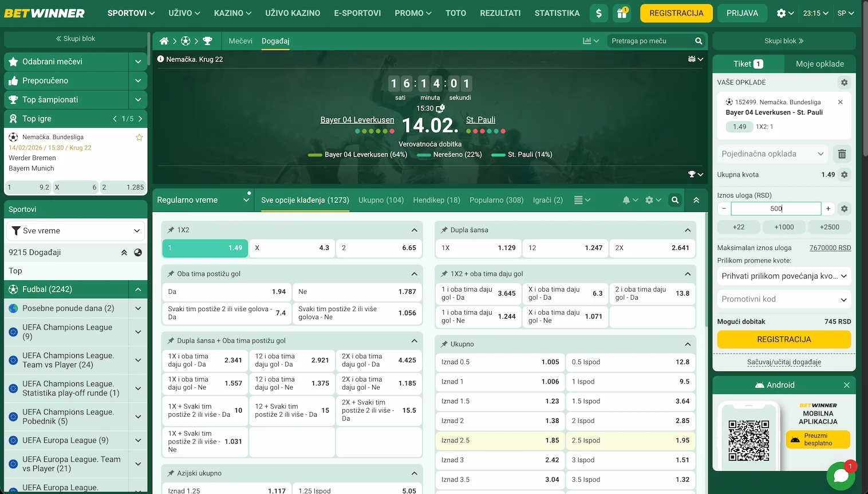Open odds change preference dropdown

(x=784, y=276)
